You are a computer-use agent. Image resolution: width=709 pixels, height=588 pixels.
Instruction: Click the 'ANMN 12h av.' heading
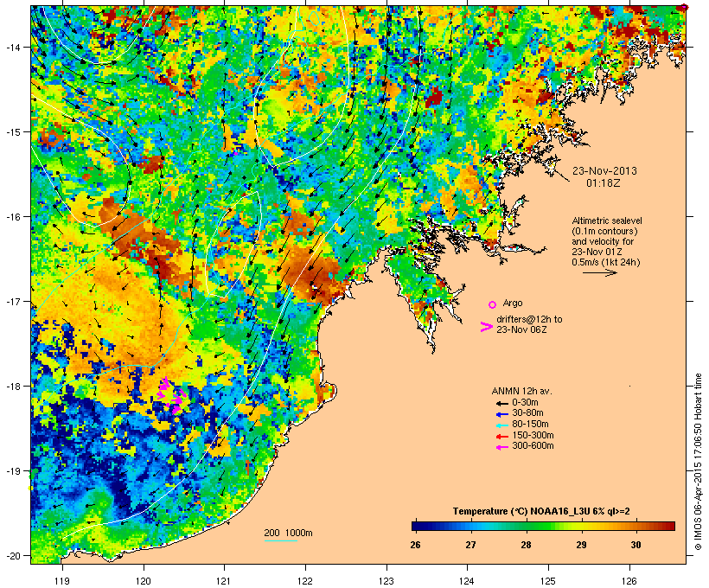tap(521, 391)
